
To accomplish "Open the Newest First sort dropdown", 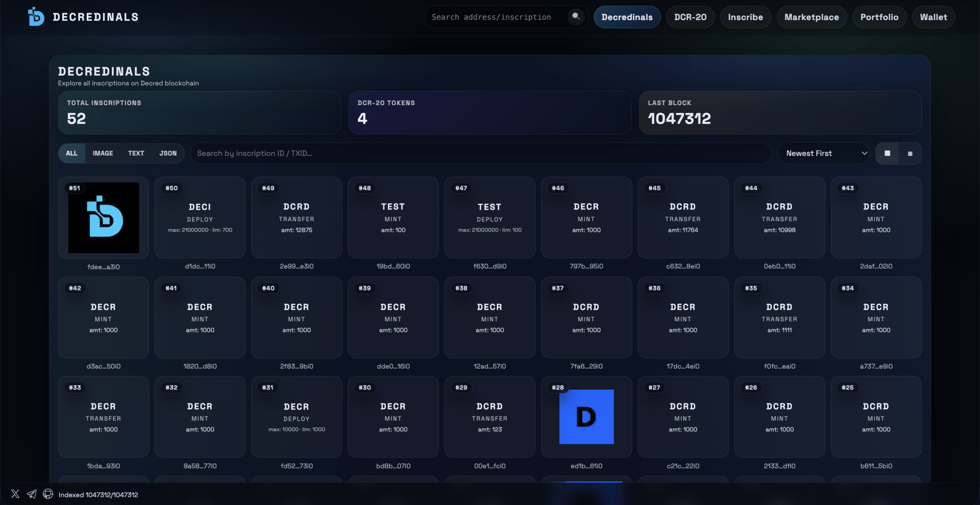I will click(823, 154).
